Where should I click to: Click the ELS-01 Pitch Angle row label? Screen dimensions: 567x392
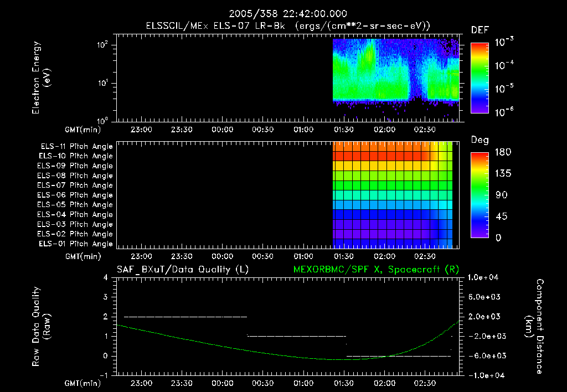[76, 244]
